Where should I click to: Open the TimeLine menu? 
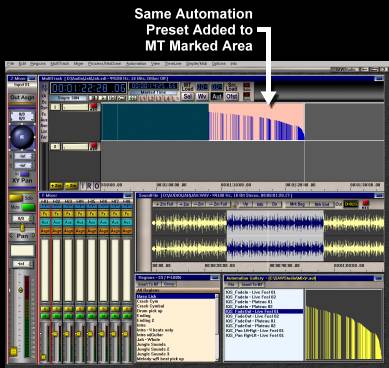coord(173,64)
